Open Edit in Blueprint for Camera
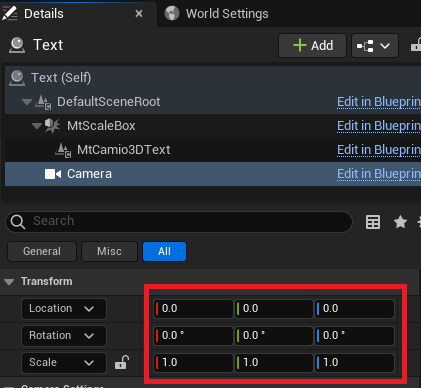 [x=379, y=174]
